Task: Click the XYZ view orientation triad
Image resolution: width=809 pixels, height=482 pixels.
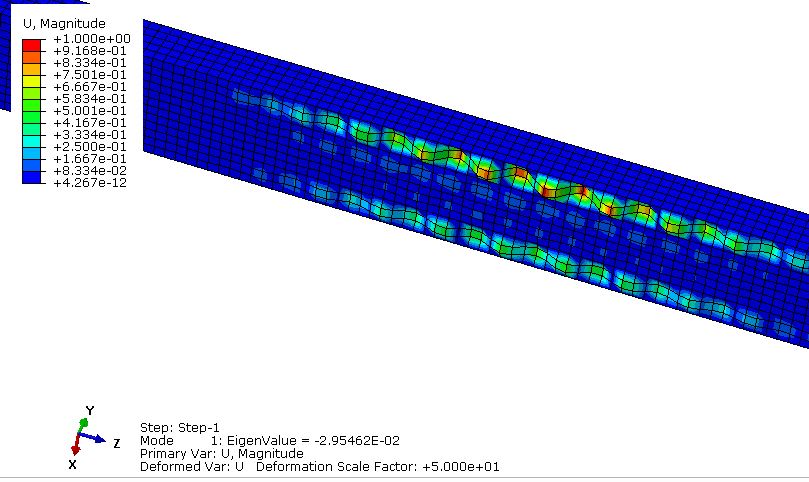Action: (x=94, y=438)
